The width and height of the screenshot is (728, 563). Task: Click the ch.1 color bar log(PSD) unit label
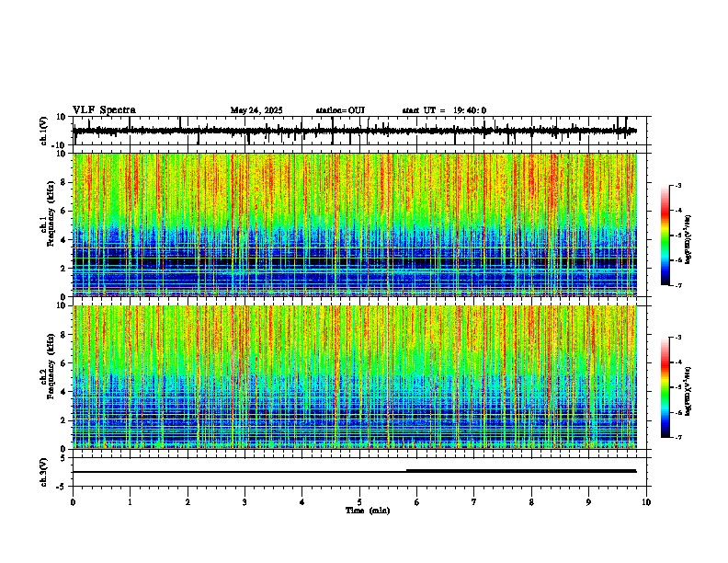[688, 240]
